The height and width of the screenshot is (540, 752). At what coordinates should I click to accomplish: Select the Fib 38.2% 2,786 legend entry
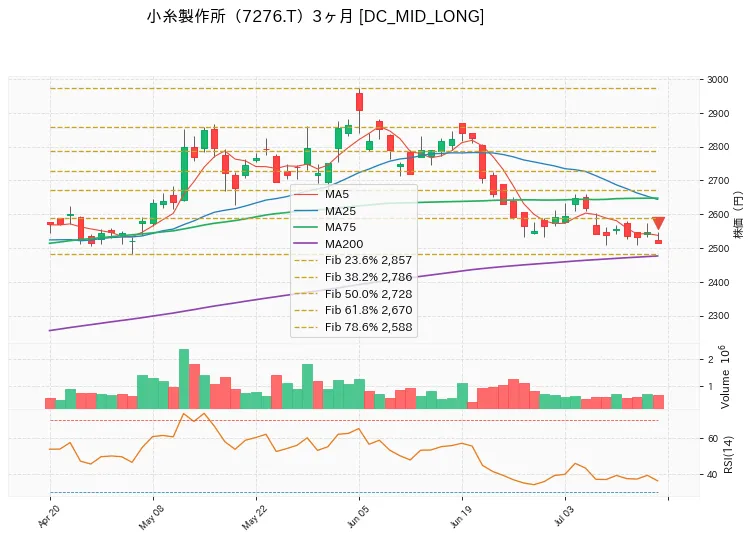click(353, 277)
